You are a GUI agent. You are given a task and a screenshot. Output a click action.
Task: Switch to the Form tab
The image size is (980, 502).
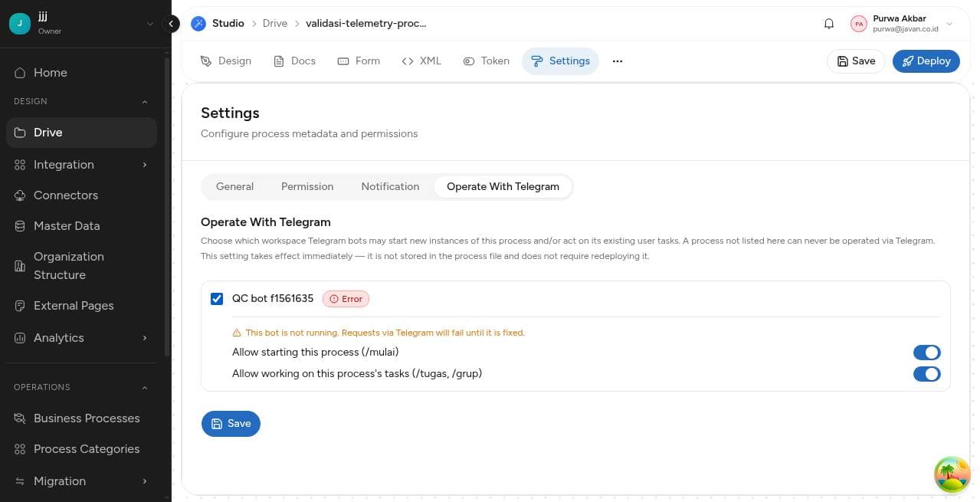pos(359,61)
